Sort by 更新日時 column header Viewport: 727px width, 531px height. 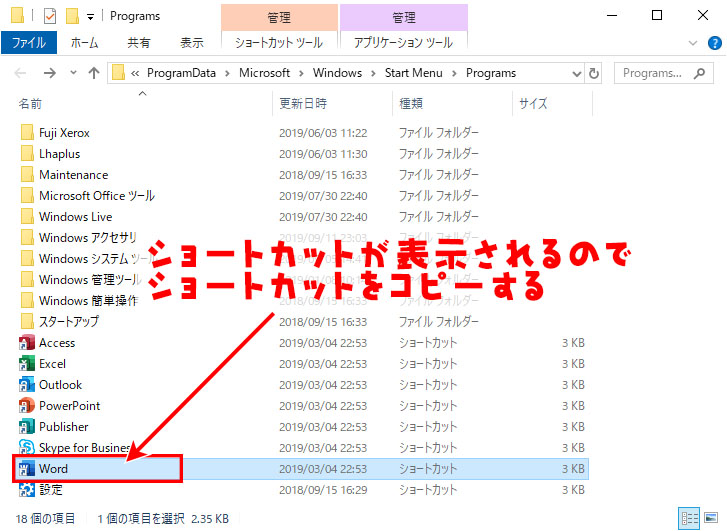click(303, 103)
